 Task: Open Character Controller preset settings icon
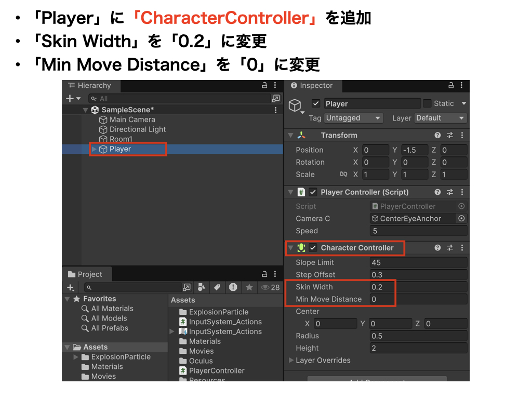coord(449,248)
